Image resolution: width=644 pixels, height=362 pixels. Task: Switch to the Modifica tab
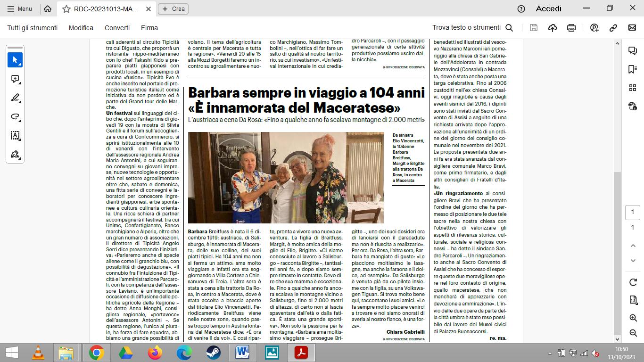(81, 28)
